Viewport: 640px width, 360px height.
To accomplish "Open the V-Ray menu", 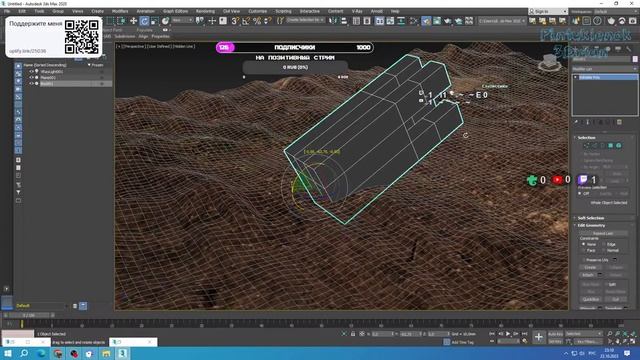I will [357, 11].
